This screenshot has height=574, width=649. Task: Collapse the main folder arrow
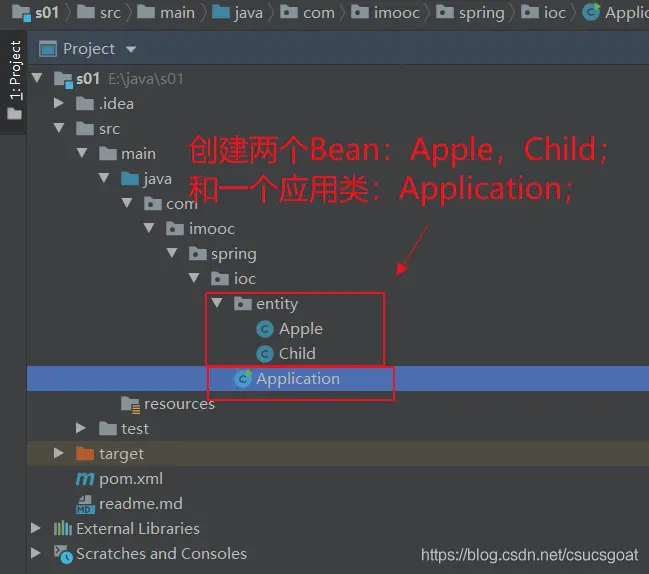point(82,153)
